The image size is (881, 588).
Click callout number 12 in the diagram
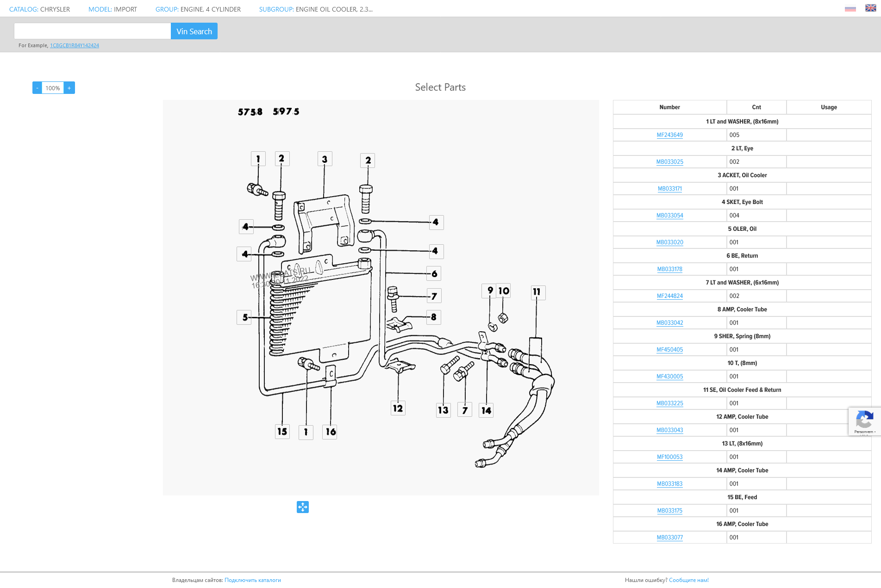pos(398,408)
